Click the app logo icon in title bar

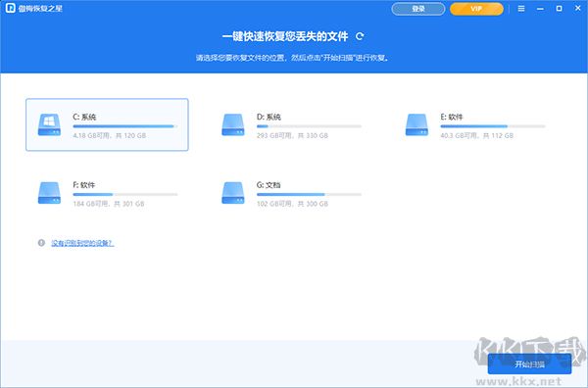click(11, 8)
